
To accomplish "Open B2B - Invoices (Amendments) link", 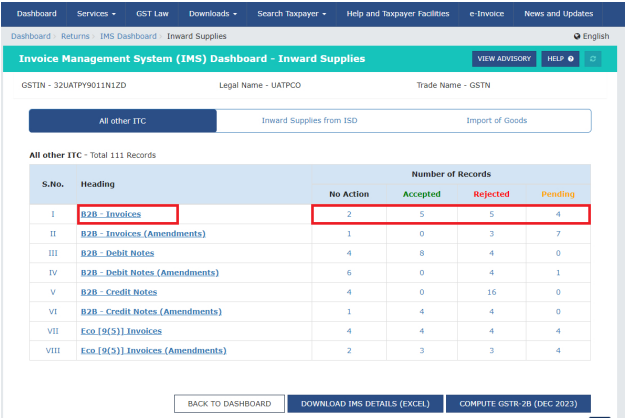I will click(143, 234).
